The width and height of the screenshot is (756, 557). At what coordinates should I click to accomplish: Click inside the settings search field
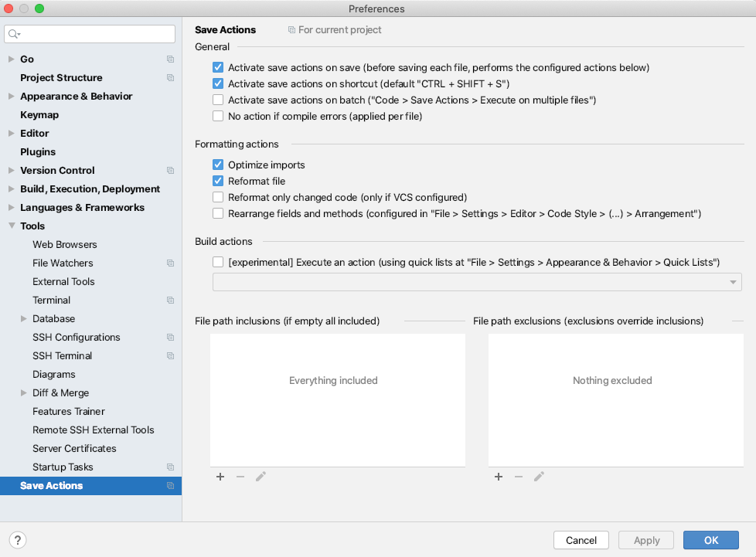[x=97, y=34]
